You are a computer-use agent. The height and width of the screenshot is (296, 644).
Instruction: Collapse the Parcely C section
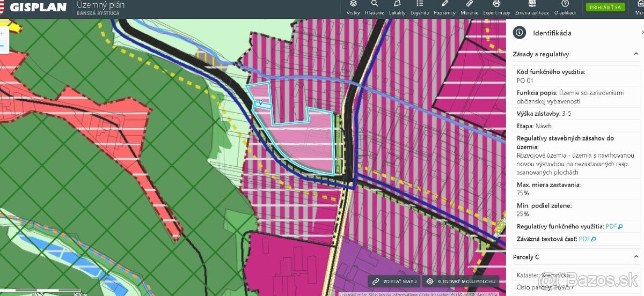[x=636, y=257]
